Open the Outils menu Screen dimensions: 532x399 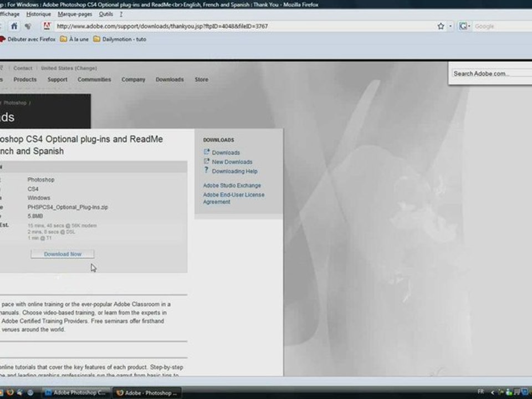coord(106,14)
